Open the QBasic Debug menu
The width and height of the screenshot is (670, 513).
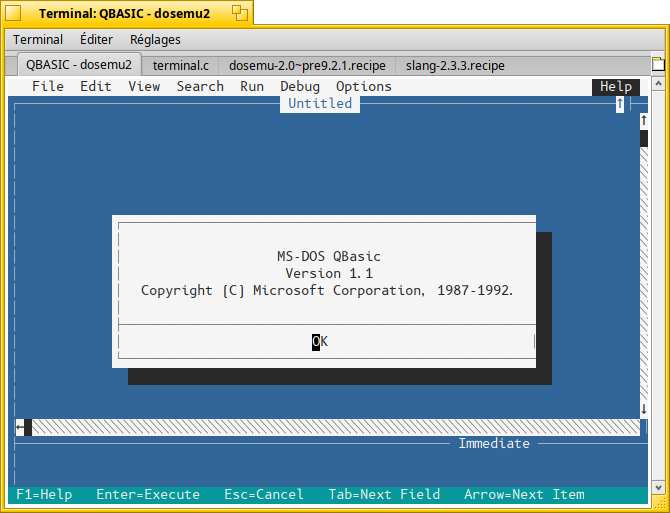(x=300, y=87)
